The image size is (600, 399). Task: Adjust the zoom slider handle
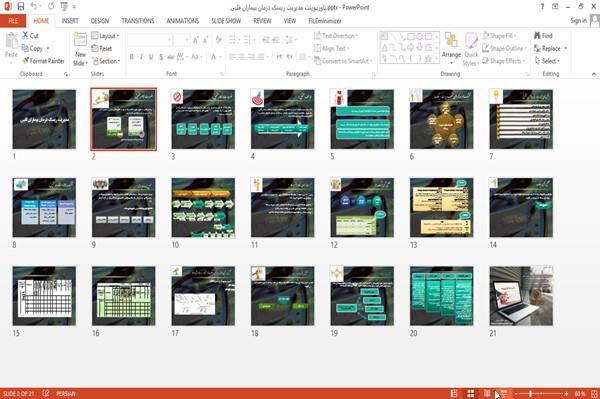(x=531, y=393)
